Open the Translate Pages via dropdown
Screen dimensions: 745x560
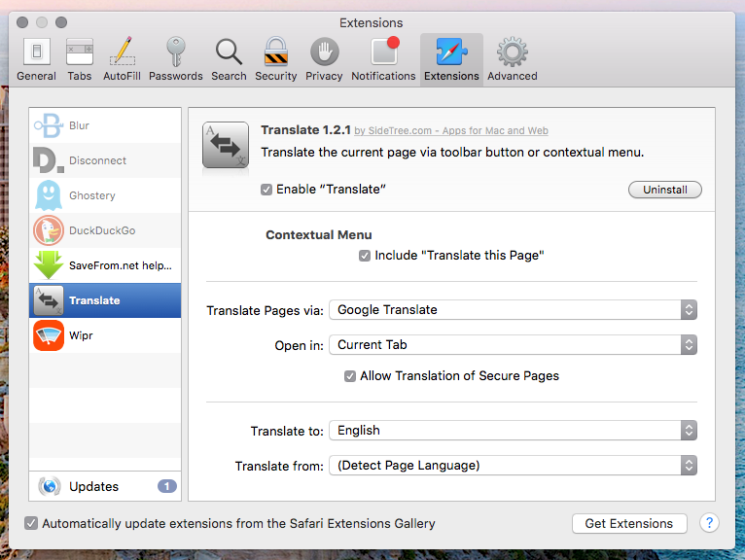coord(514,310)
